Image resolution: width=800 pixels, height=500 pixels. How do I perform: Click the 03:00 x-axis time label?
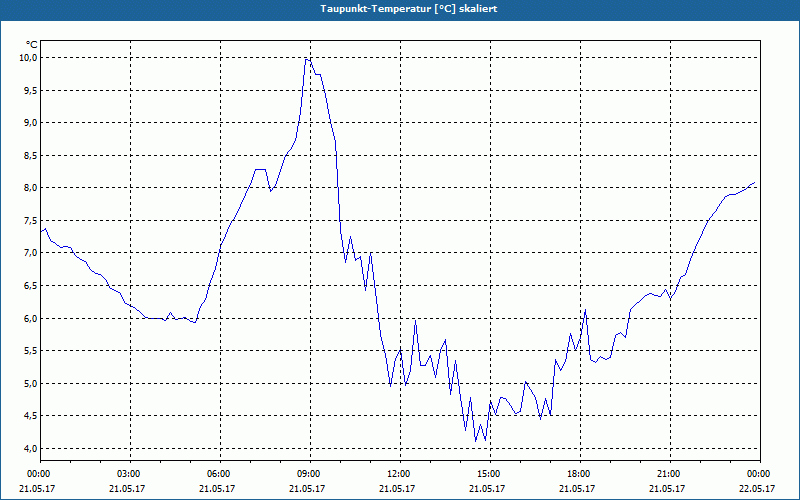pos(127,474)
